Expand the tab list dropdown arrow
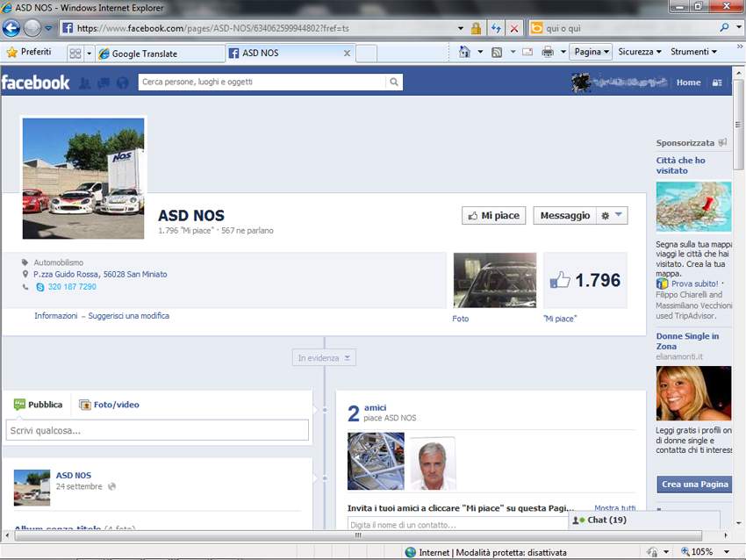This screenshot has height=560, width=746. [89, 54]
